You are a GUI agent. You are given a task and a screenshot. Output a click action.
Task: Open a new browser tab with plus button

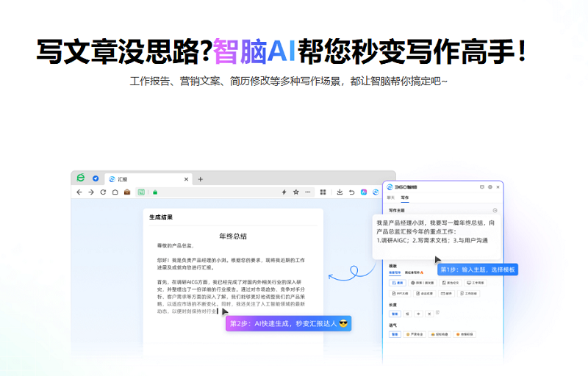(x=201, y=179)
